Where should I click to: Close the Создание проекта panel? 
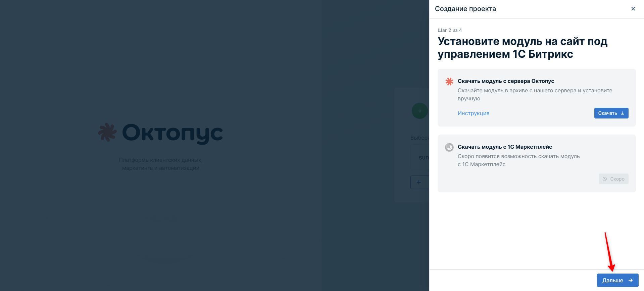click(633, 9)
